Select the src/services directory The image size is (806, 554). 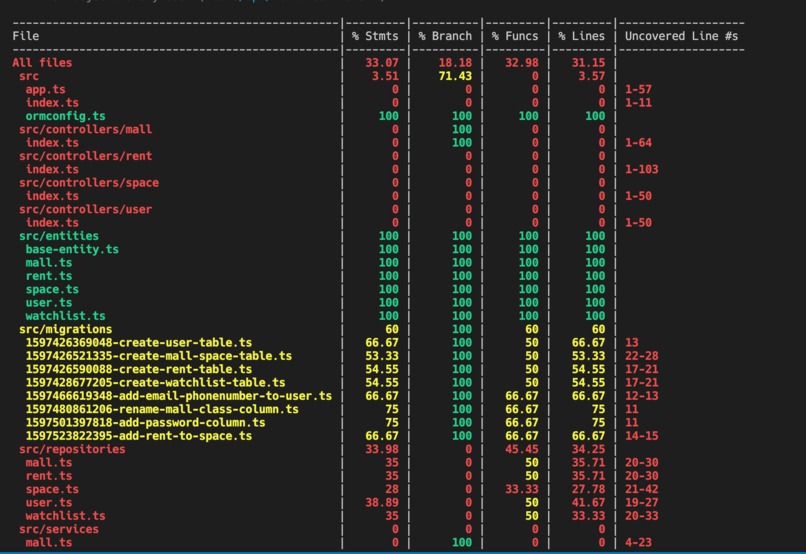(59, 529)
